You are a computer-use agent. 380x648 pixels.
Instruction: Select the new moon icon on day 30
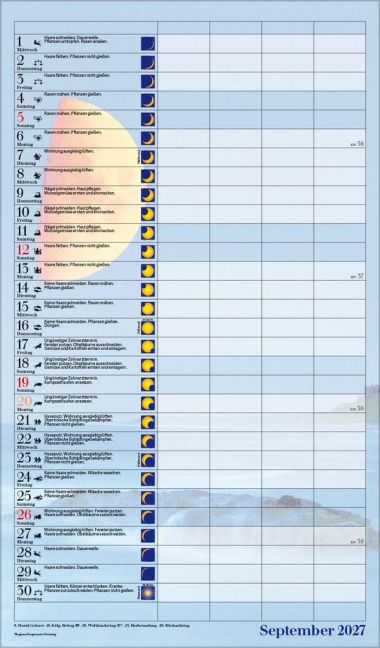coord(148,593)
